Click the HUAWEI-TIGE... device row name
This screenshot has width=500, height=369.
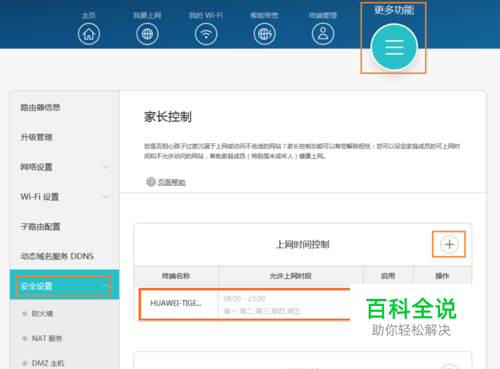click(176, 303)
